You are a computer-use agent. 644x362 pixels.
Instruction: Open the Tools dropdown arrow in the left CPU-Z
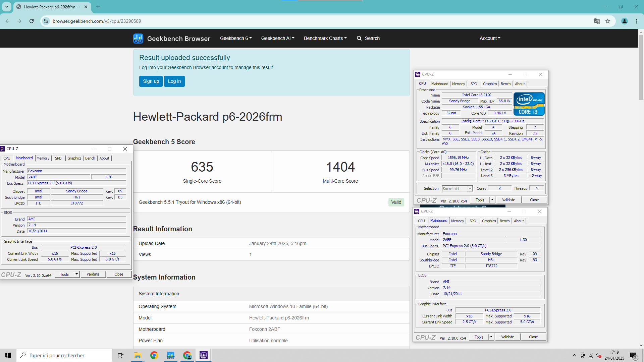pos(76,274)
